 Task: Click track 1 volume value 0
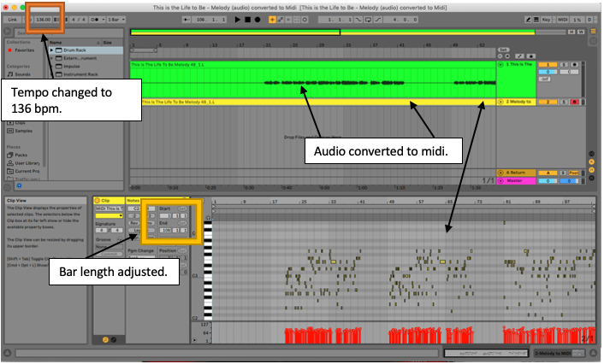[x=548, y=72]
